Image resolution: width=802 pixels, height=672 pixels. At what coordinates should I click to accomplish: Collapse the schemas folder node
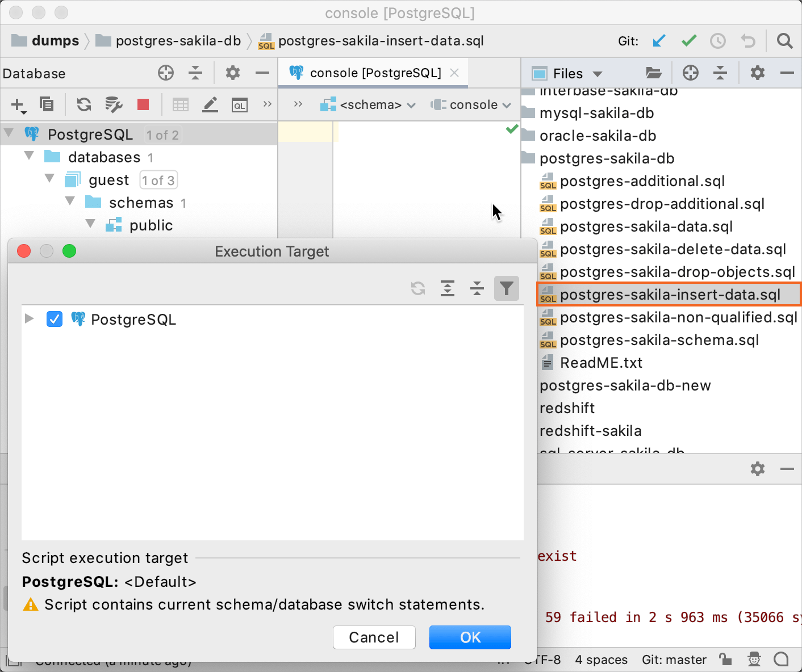[x=70, y=201]
